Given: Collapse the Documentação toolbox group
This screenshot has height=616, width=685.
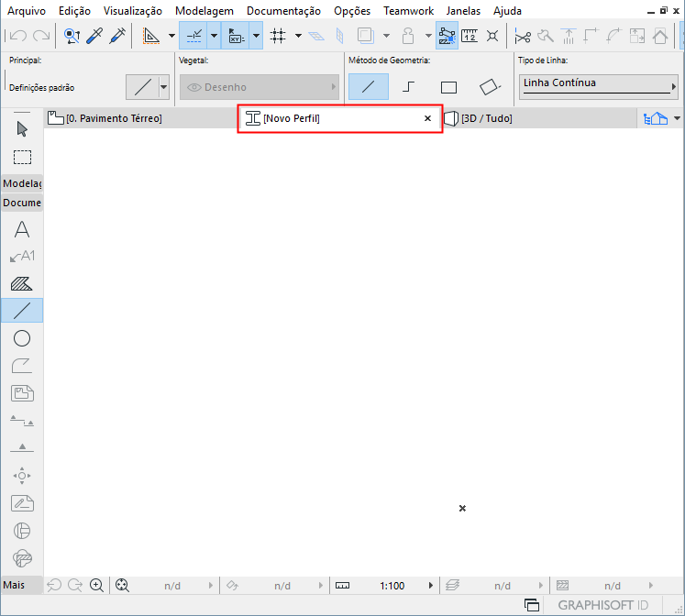Looking at the screenshot, I should pos(22,203).
